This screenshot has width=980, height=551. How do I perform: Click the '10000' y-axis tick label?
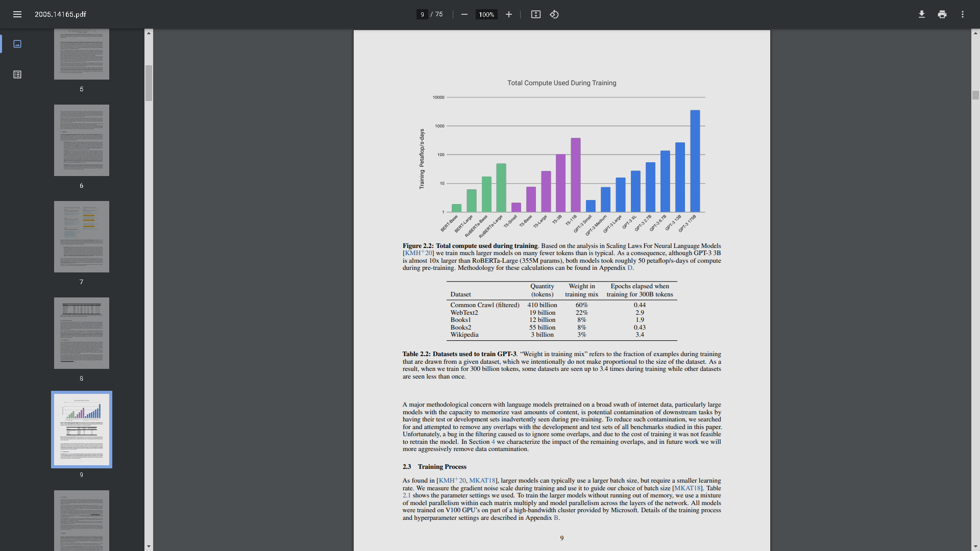(x=438, y=97)
